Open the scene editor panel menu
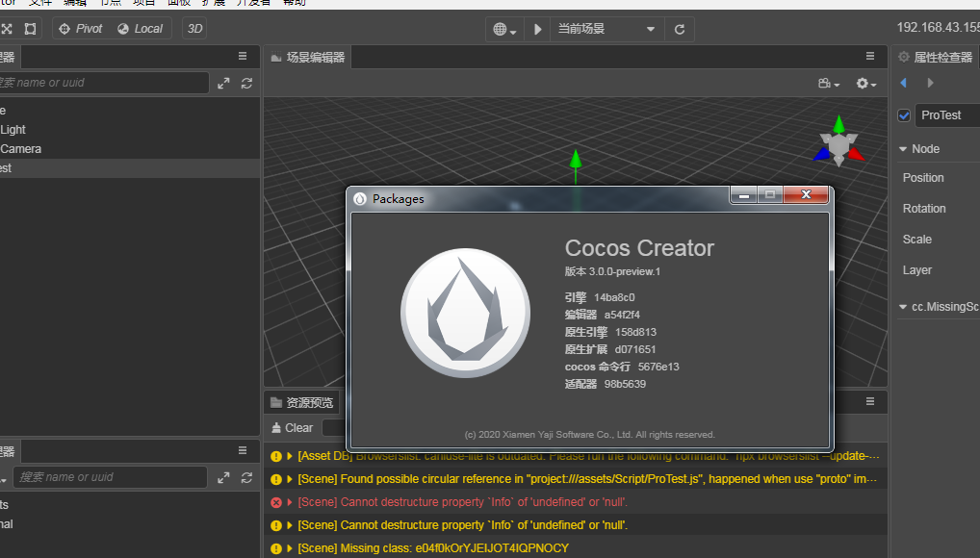Image resolution: width=980 pixels, height=558 pixels. (x=870, y=56)
